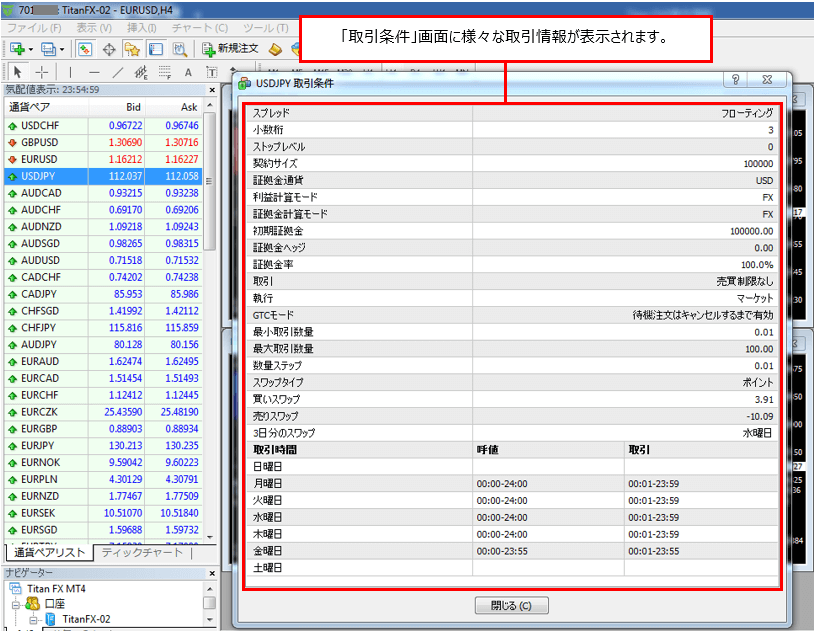
Task: Click the new chart toolbar icon
Action: click(17, 48)
